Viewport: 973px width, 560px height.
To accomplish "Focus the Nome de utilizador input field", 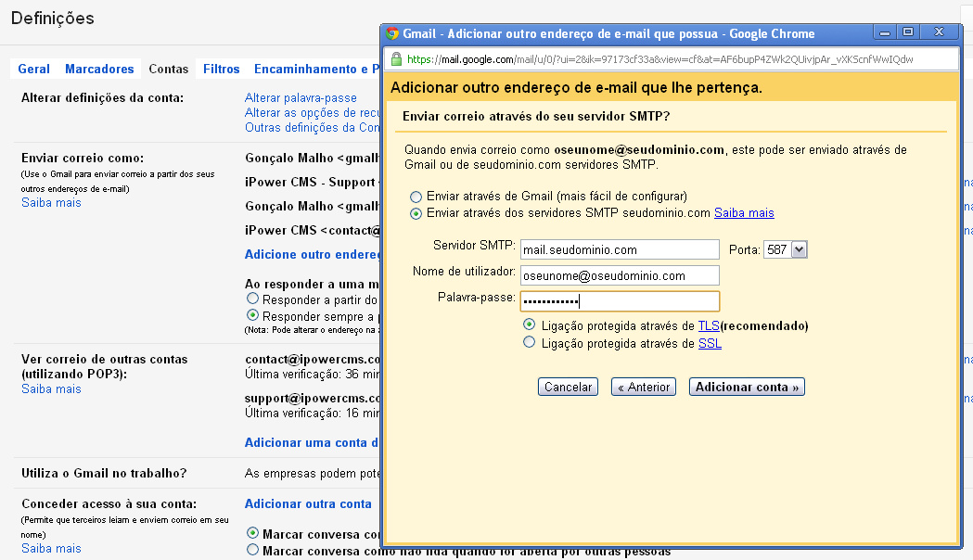I will pos(620,276).
